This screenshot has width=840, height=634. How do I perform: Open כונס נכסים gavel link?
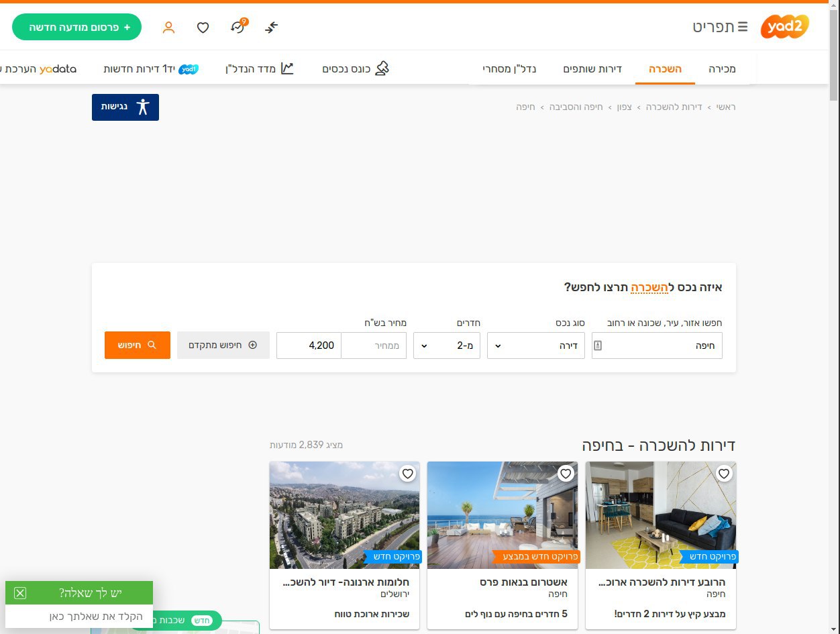click(356, 68)
